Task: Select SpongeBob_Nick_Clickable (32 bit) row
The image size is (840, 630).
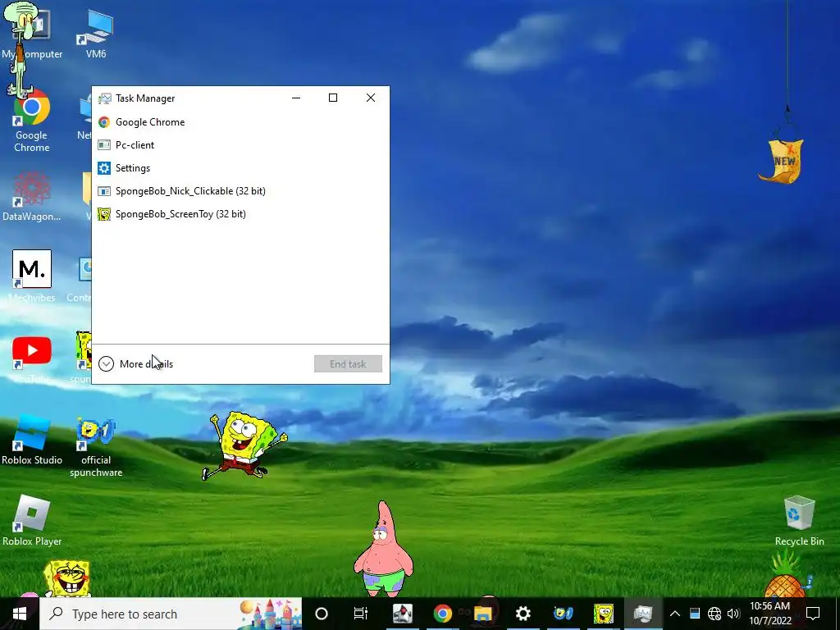Action: point(240,191)
